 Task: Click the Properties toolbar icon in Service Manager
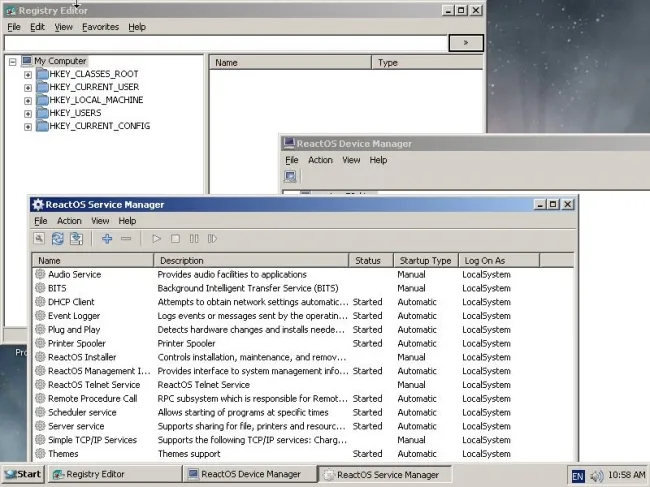point(39,239)
